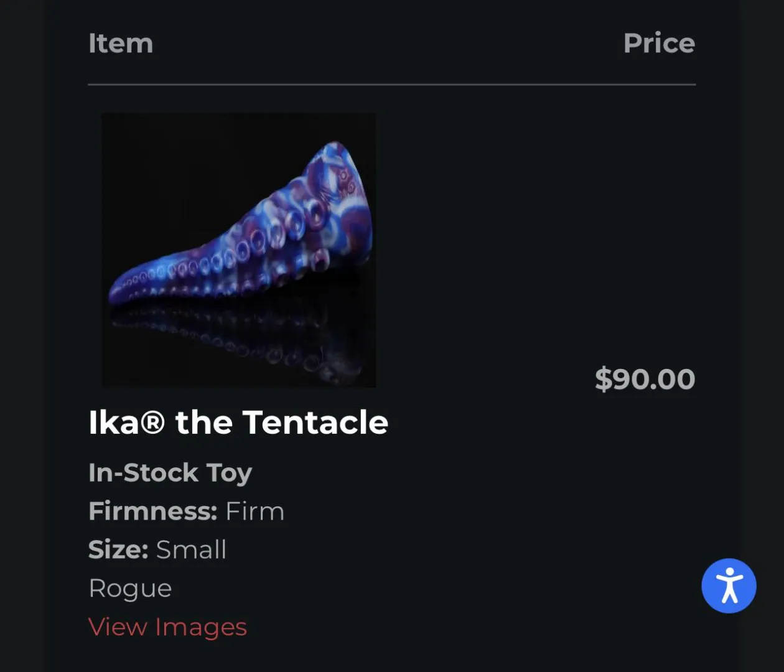
Task: Select the Firm firmness value
Action: 254,511
